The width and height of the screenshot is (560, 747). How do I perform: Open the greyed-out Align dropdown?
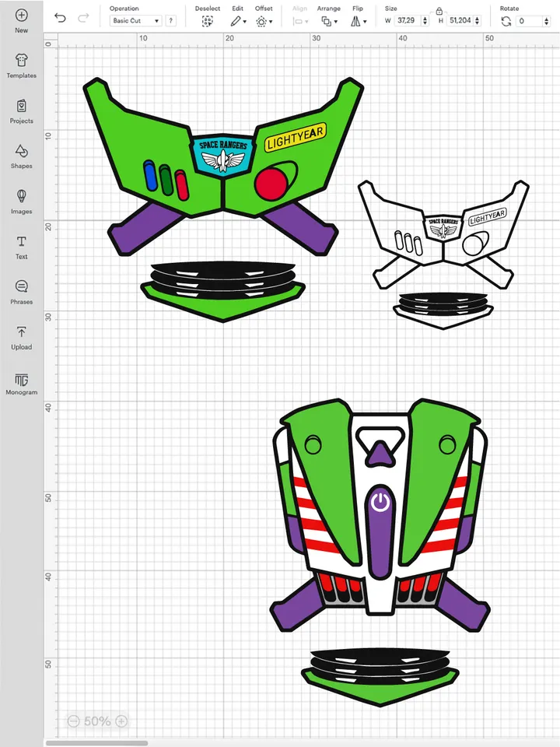point(300,21)
